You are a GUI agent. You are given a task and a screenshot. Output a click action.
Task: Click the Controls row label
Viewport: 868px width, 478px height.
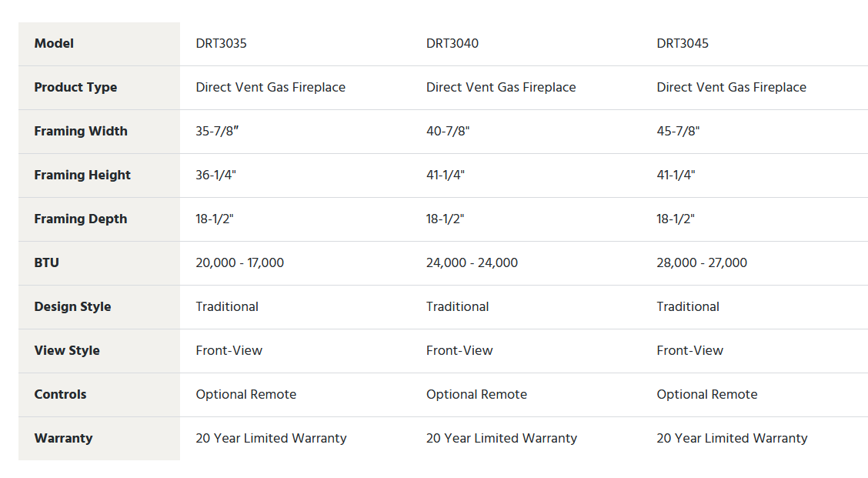pyautogui.click(x=60, y=394)
